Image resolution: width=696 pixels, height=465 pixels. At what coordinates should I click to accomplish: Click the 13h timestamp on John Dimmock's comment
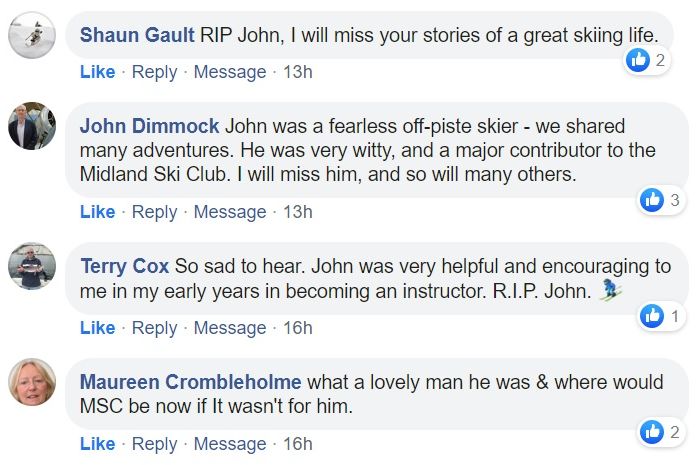(298, 212)
